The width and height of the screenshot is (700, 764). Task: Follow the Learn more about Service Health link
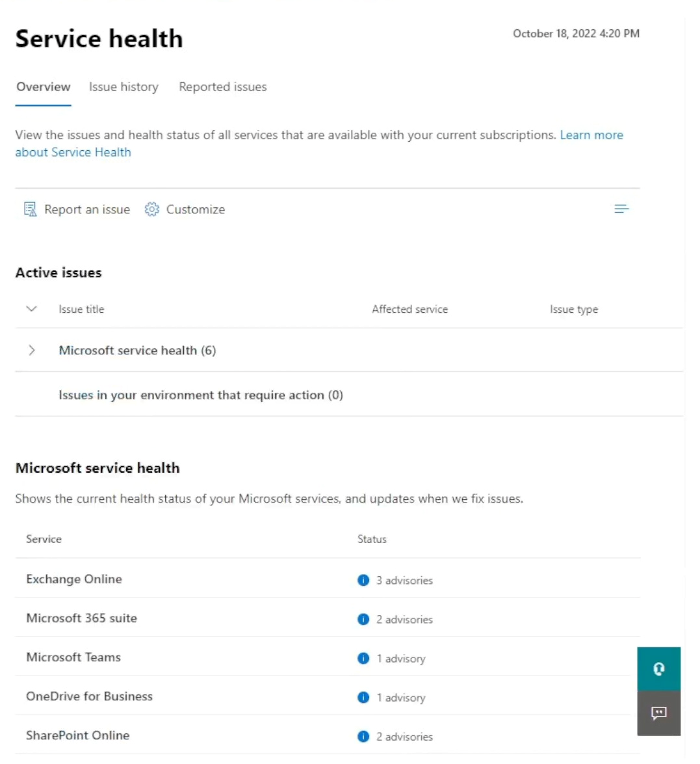pos(591,135)
